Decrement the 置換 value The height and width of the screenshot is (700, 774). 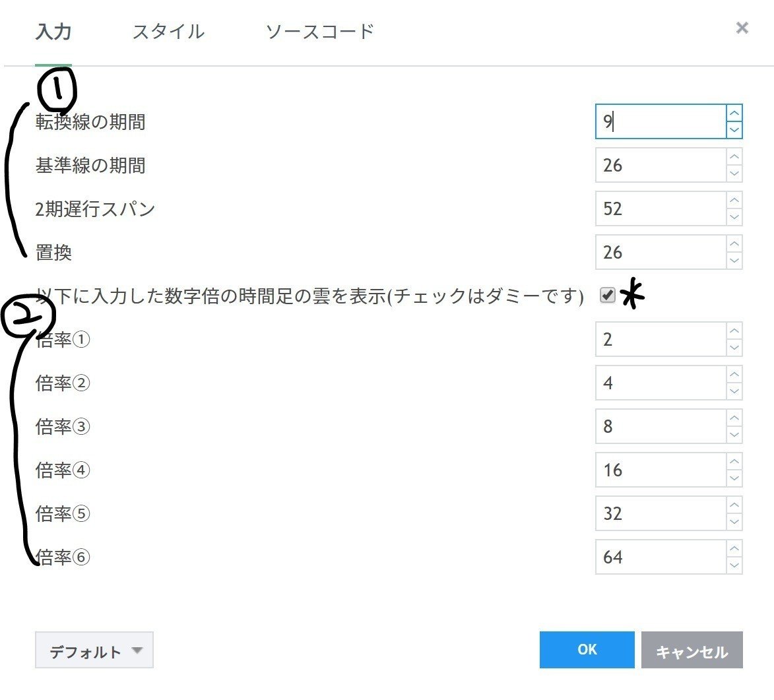click(x=734, y=260)
